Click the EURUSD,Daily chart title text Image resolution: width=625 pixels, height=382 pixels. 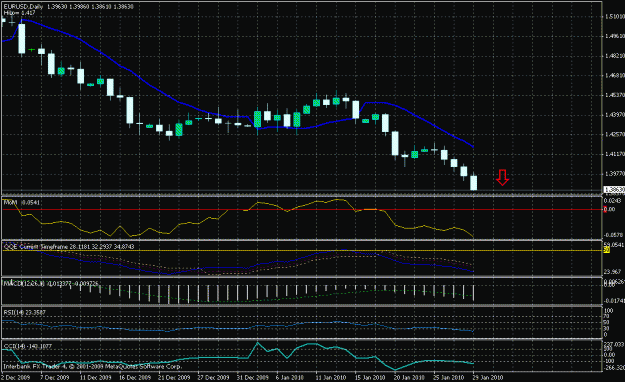[x=22, y=6]
